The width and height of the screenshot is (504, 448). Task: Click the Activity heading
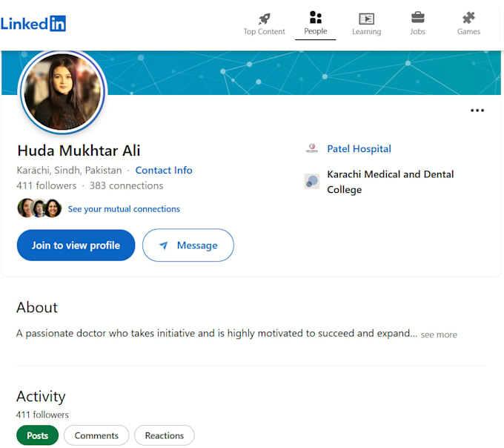tap(41, 397)
